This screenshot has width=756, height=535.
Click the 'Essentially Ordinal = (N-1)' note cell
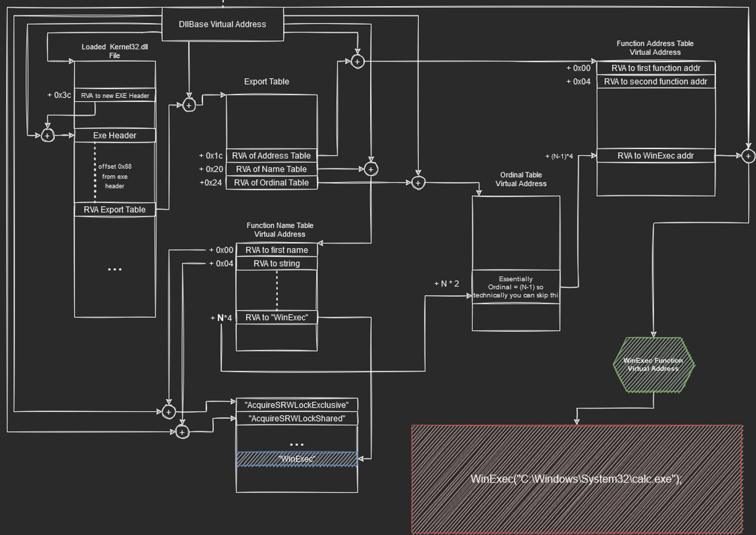click(516, 287)
